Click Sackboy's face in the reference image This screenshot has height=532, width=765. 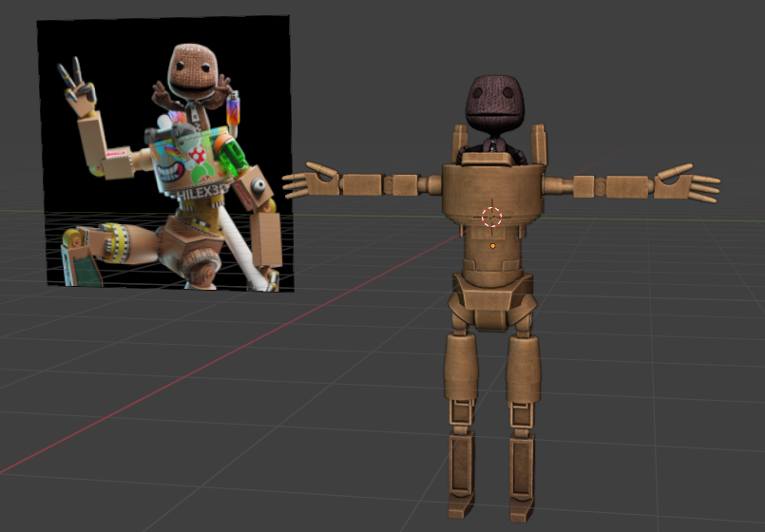194,66
